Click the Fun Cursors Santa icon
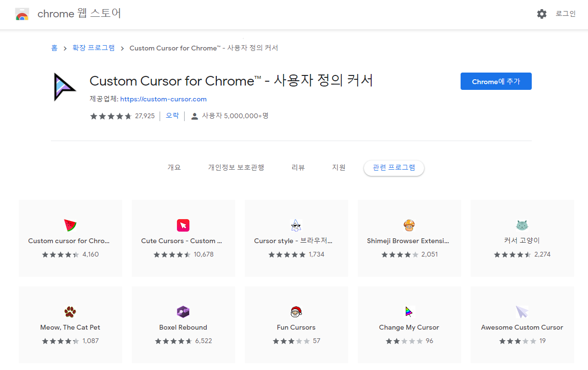The image size is (588, 370). coord(296,312)
